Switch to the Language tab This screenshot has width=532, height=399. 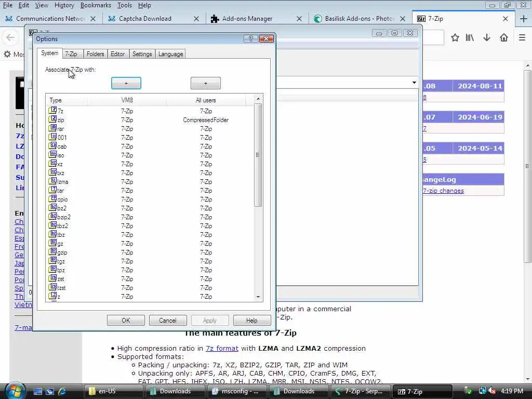click(170, 54)
